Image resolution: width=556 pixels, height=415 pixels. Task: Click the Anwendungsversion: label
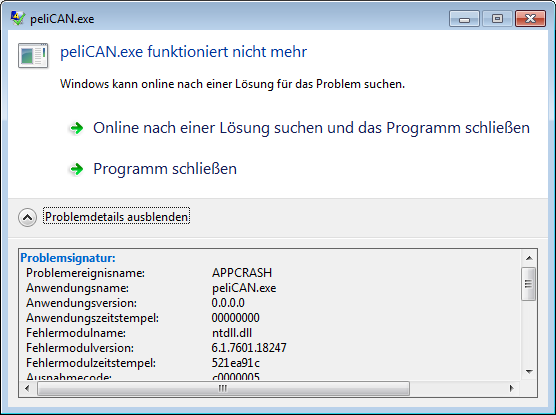point(81,303)
